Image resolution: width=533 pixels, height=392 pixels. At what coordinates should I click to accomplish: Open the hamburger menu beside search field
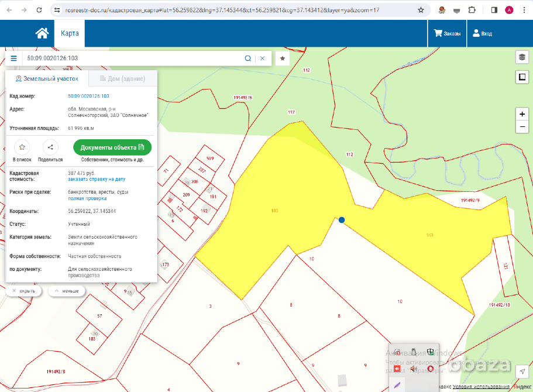click(x=14, y=59)
